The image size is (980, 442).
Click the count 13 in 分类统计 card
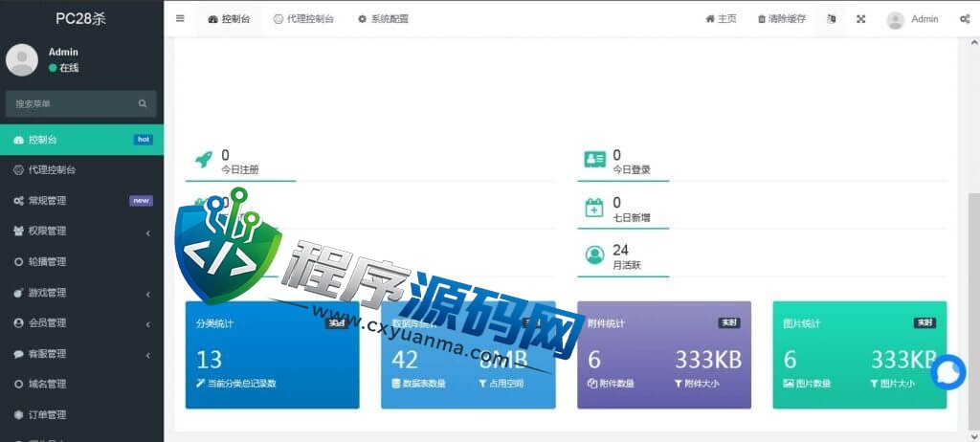[210, 360]
